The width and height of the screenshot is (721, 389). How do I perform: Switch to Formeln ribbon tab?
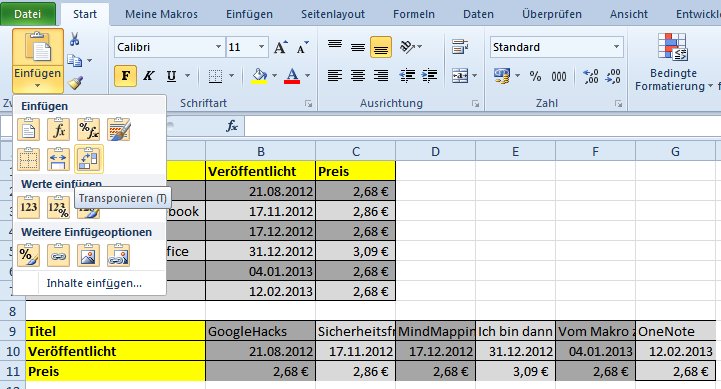(x=414, y=14)
